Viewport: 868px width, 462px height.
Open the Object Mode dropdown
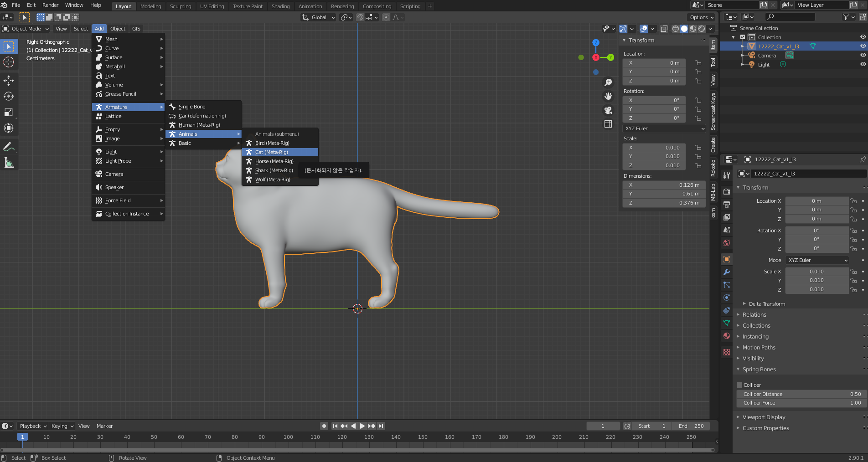[x=26, y=29]
